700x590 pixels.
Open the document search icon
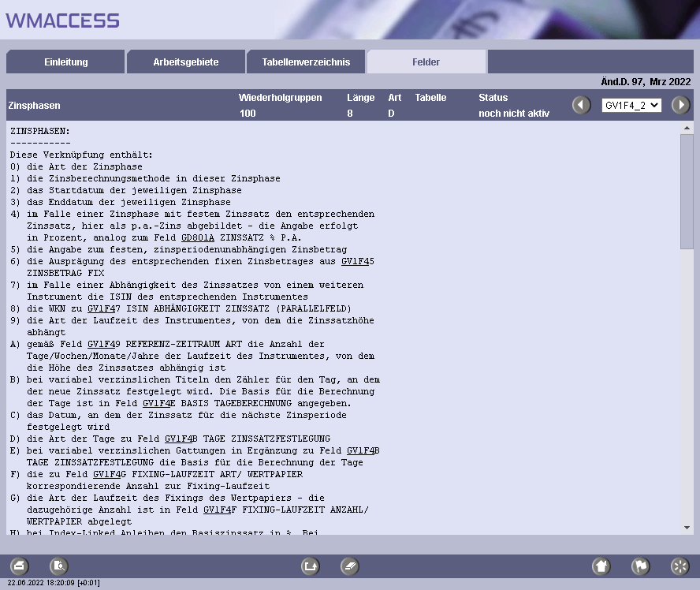click(59, 566)
